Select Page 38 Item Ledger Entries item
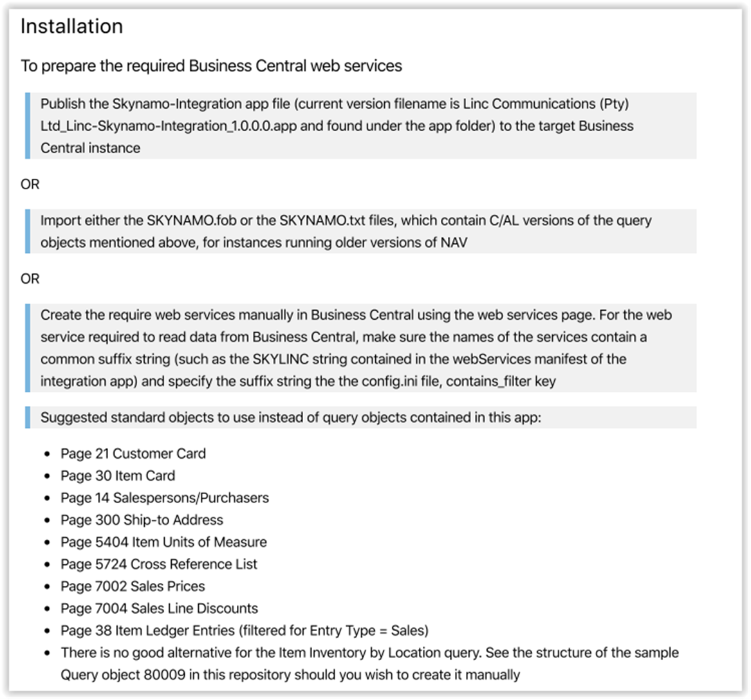The height and width of the screenshot is (700, 751). tap(245, 631)
